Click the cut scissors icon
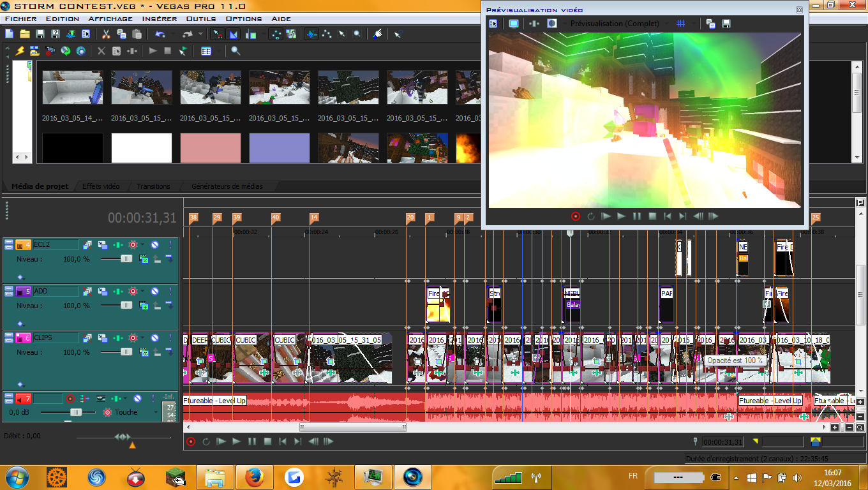The height and width of the screenshot is (490, 868). tap(106, 34)
